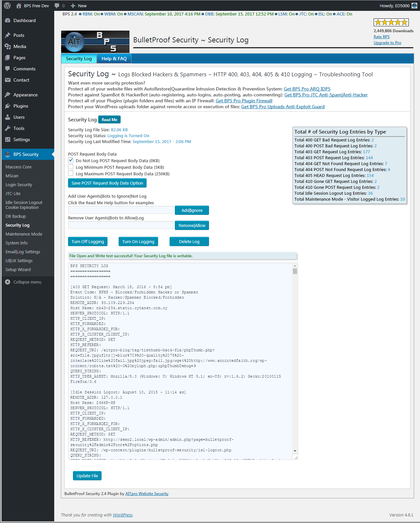Viewport: 420px width, 523px height.
Task: Click the five-star rating graphic
Action: click(x=391, y=22)
